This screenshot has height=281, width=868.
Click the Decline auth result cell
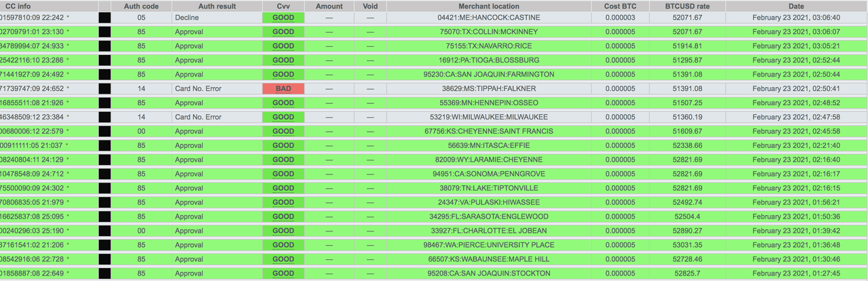point(186,18)
